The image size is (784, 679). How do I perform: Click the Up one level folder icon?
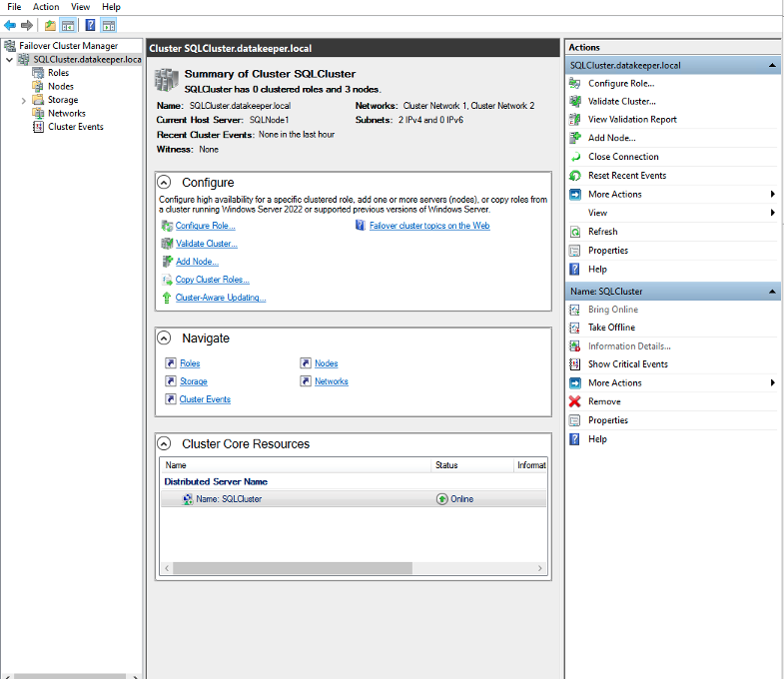click(50, 25)
